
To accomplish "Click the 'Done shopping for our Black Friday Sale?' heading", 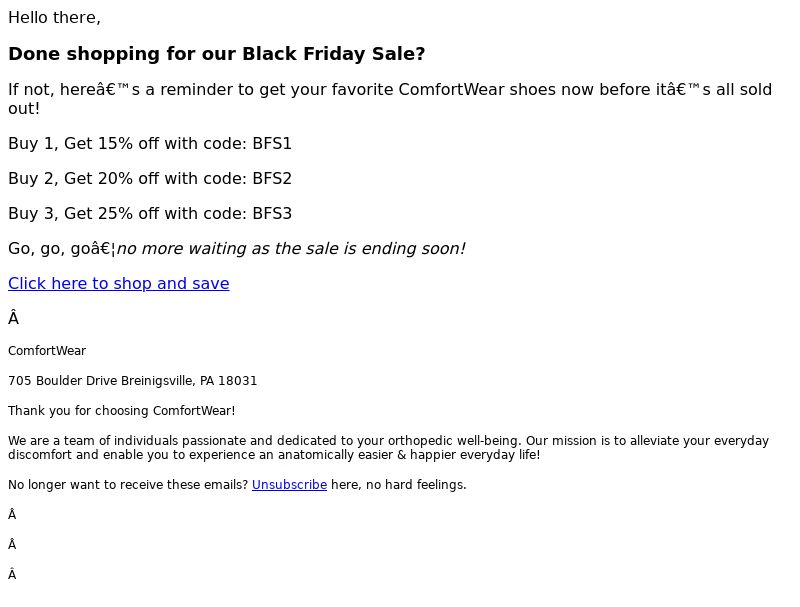I will (x=216, y=54).
